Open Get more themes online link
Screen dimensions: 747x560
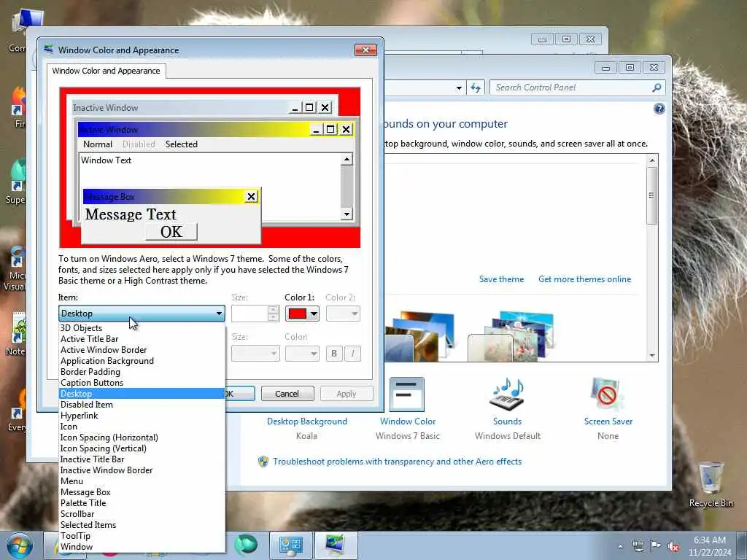tap(584, 279)
